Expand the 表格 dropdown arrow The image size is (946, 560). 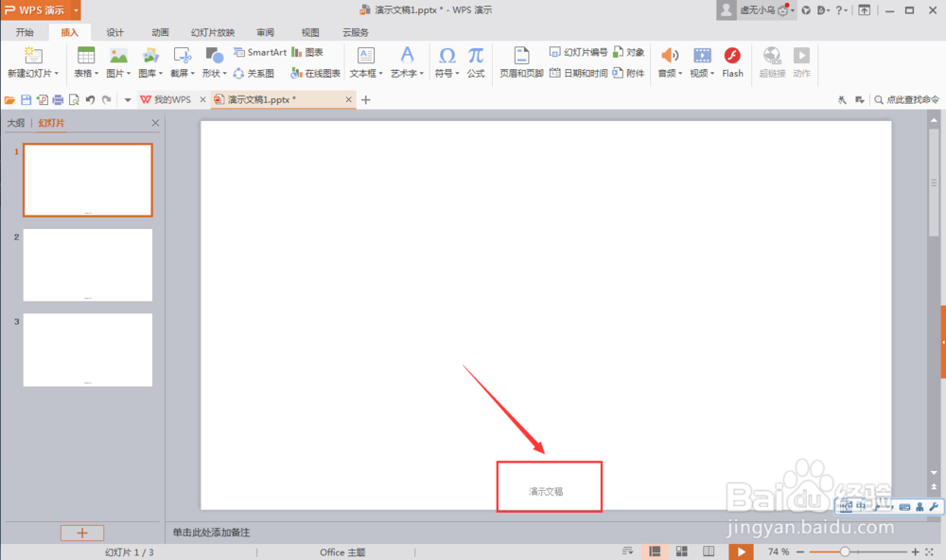tap(96, 74)
